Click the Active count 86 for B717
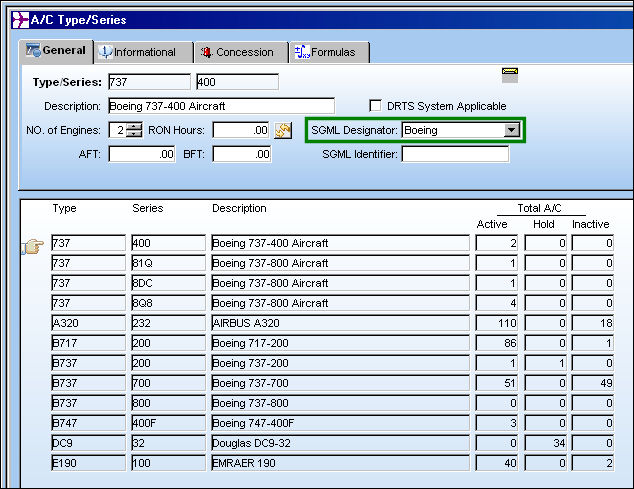The width and height of the screenshot is (634, 489). [497, 343]
